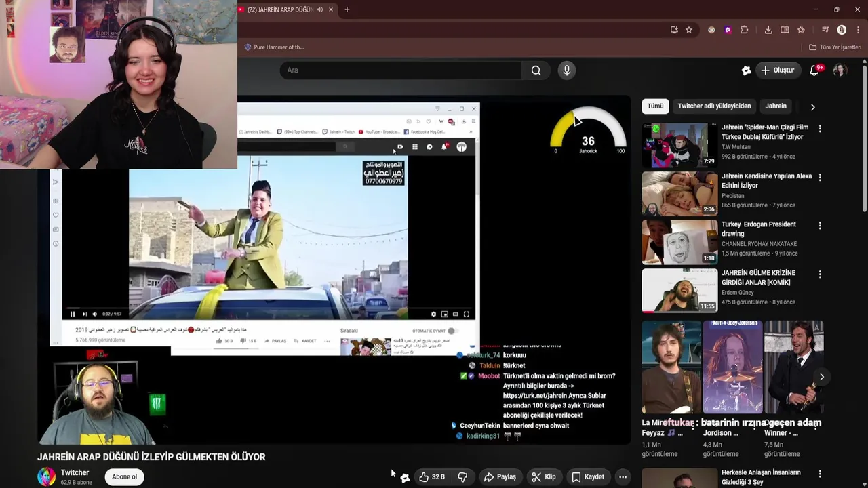Open the Winner Shorts thumbnail

[x=793, y=367]
